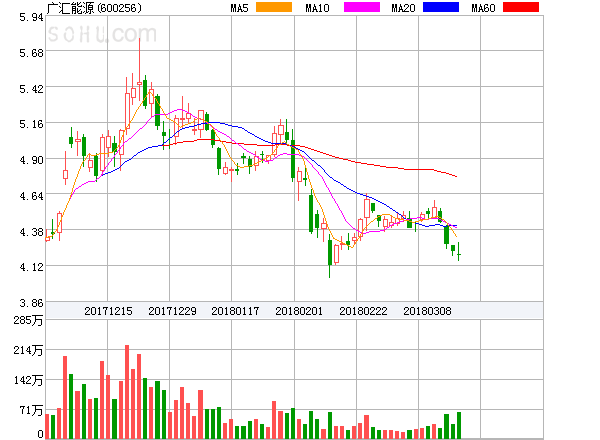The height and width of the screenshot is (440, 600).
Task: Click the 20180117 date label
Action: (236, 311)
